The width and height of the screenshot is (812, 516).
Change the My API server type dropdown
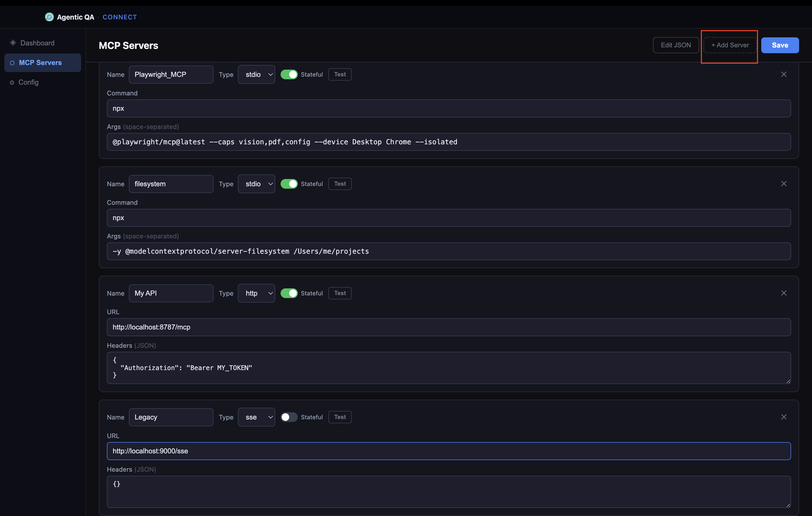pos(256,293)
